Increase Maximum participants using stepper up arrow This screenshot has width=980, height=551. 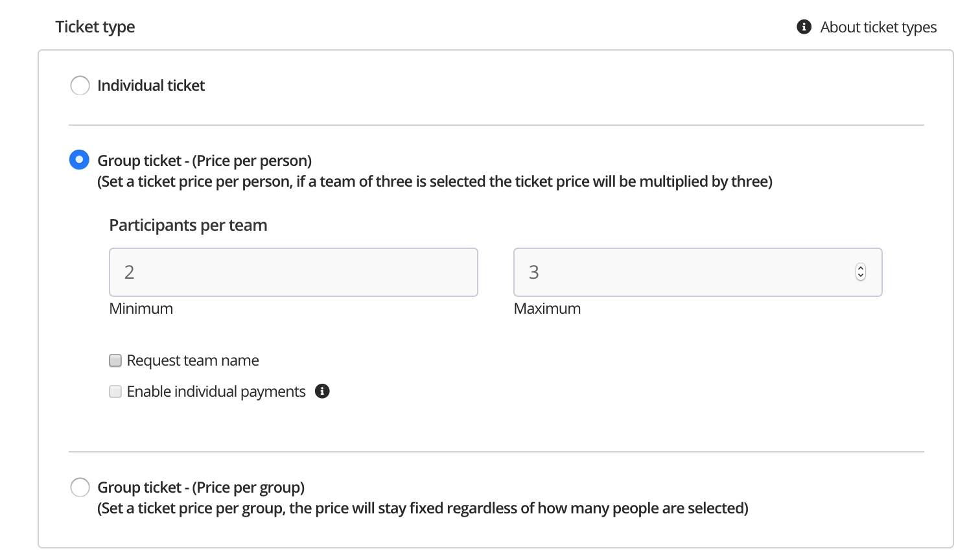coord(861,268)
